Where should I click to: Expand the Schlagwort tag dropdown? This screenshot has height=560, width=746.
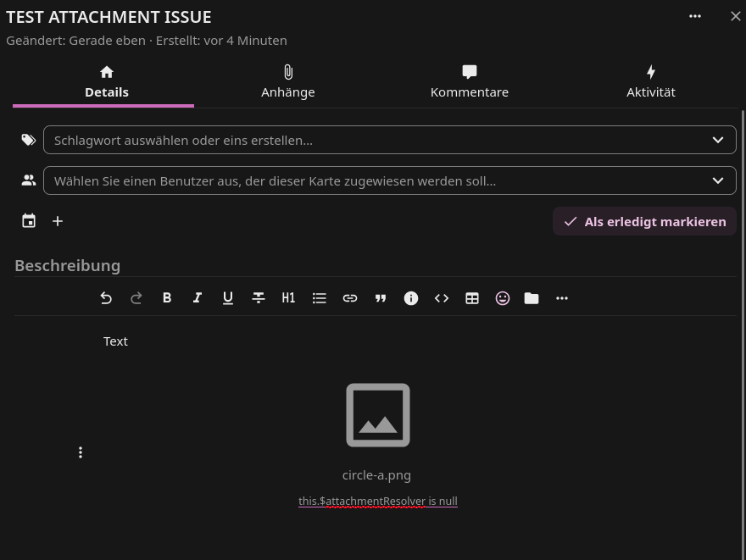point(717,140)
